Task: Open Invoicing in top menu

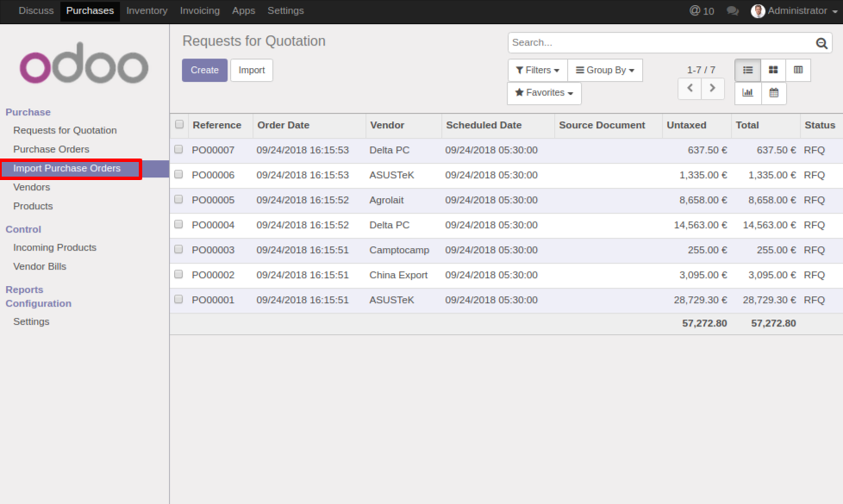Action: coord(199,11)
